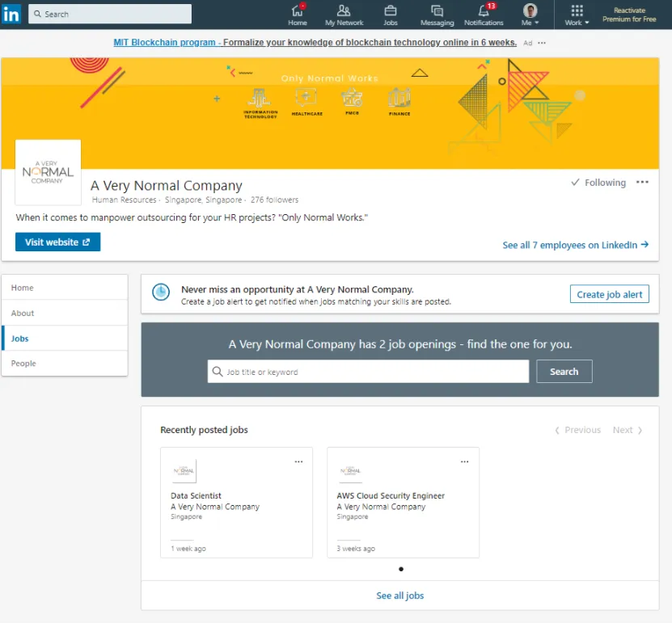Click Data Scientist card company logo
The height and width of the screenshot is (623, 672).
184,471
